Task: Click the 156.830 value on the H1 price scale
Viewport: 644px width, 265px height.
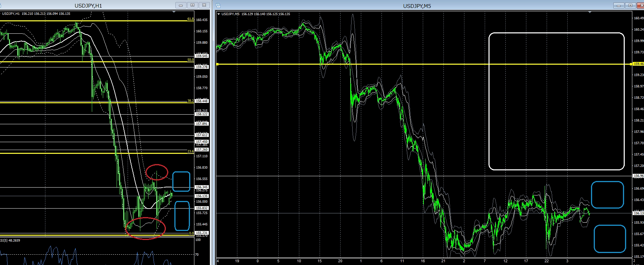Action: [x=202, y=168]
